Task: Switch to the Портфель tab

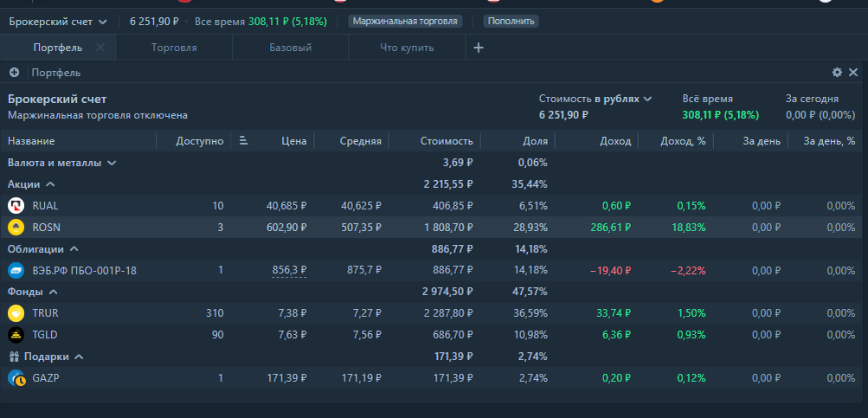Action: (58, 48)
